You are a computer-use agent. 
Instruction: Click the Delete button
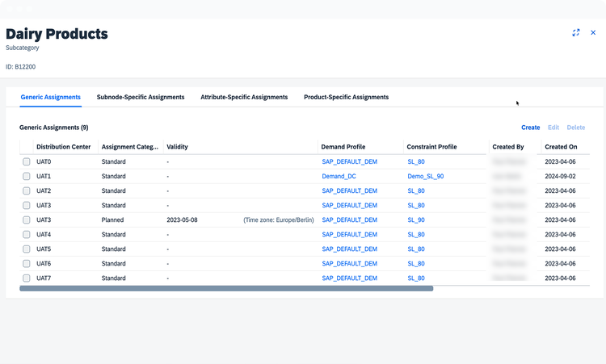pyautogui.click(x=576, y=128)
